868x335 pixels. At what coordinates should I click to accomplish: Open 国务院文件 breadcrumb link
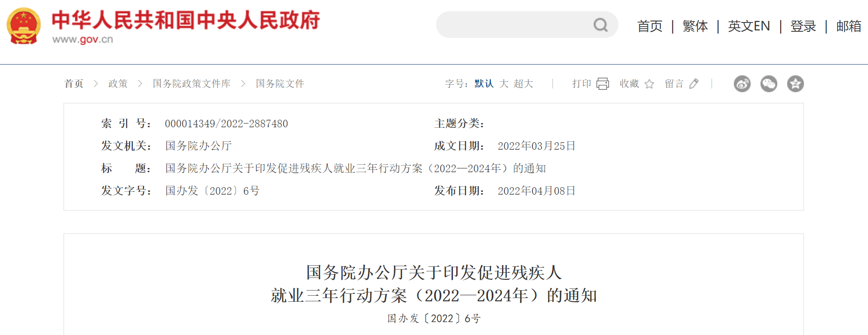point(280,84)
